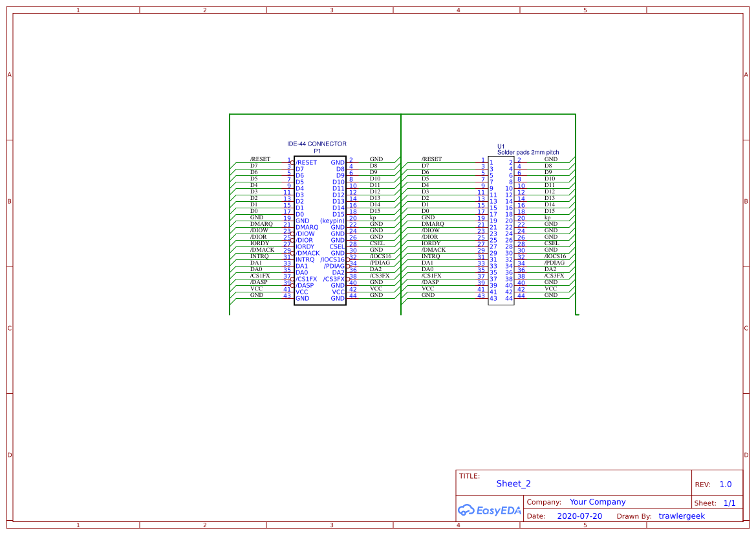Viewport: 756px width, 535px height.
Task: Select the /IOCS16 pin on P1
Action: [x=332, y=259]
